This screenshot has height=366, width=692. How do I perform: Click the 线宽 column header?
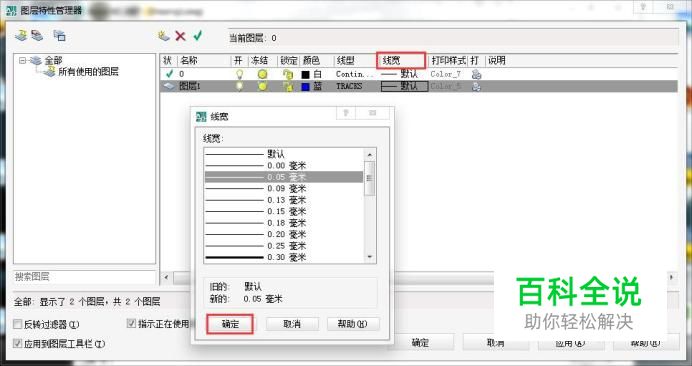pyautogui.click(x=401, y=60)
